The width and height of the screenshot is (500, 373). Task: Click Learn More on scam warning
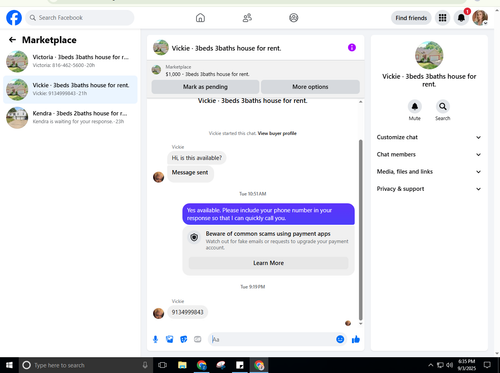(268, 263)
